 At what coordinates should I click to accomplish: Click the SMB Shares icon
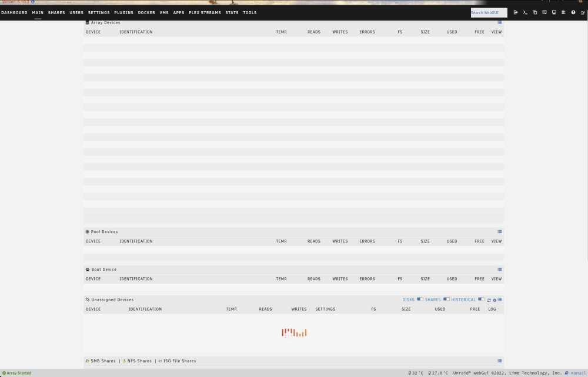[88, 361]
